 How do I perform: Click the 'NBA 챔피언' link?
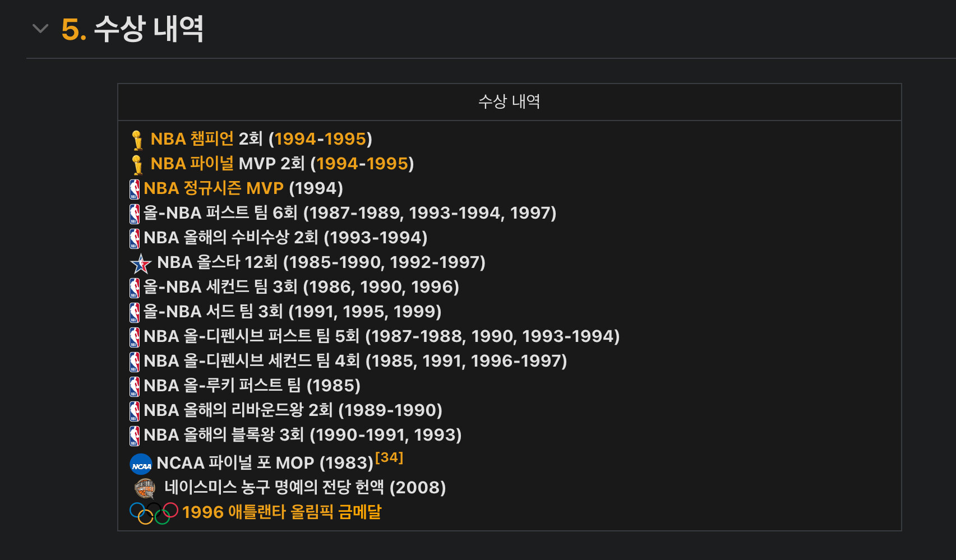[x=192, y=138]
